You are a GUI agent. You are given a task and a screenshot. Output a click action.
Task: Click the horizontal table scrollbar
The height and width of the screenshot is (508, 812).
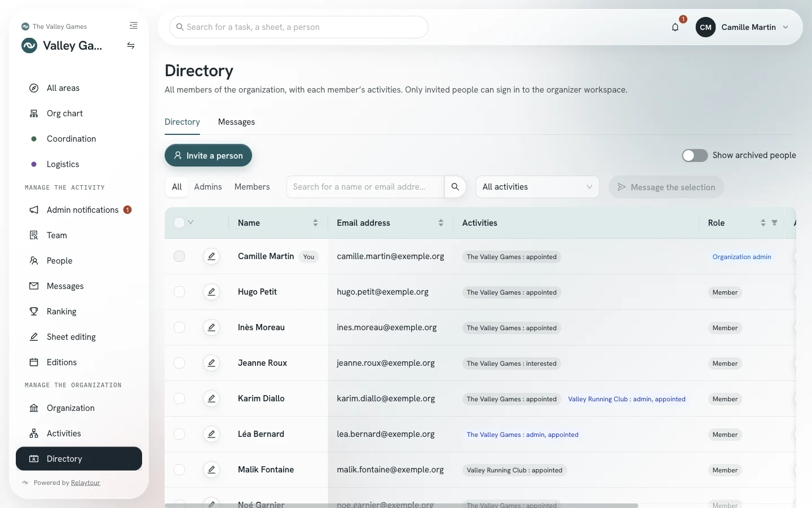401,506
